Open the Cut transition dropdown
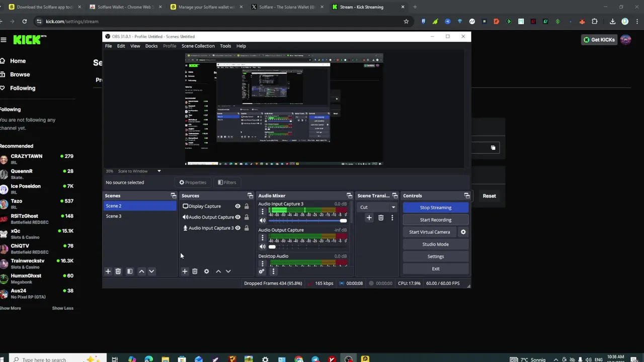 (377, 207)
